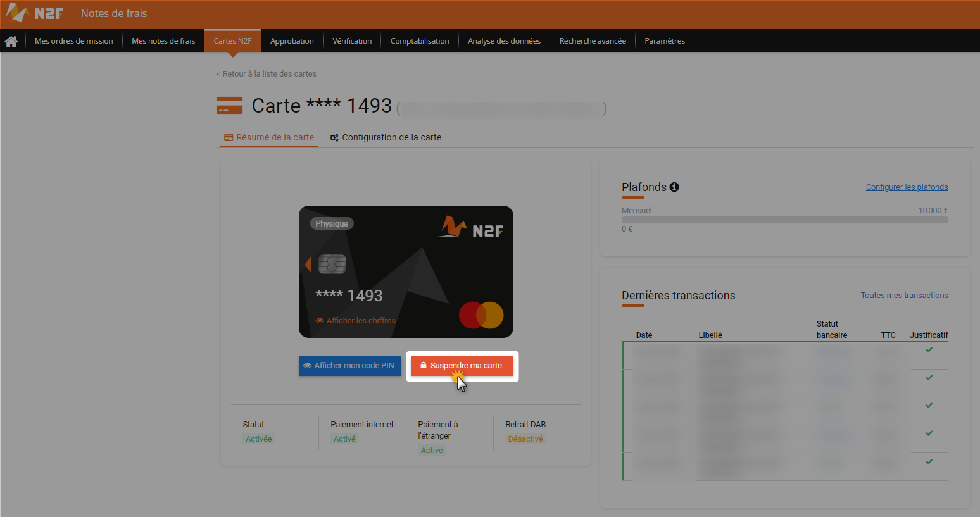The width and height of the screenshot is (980, 517).
Task: Click the Désactivé badge under Retrait DAB
Action: (x=525, y=439)
